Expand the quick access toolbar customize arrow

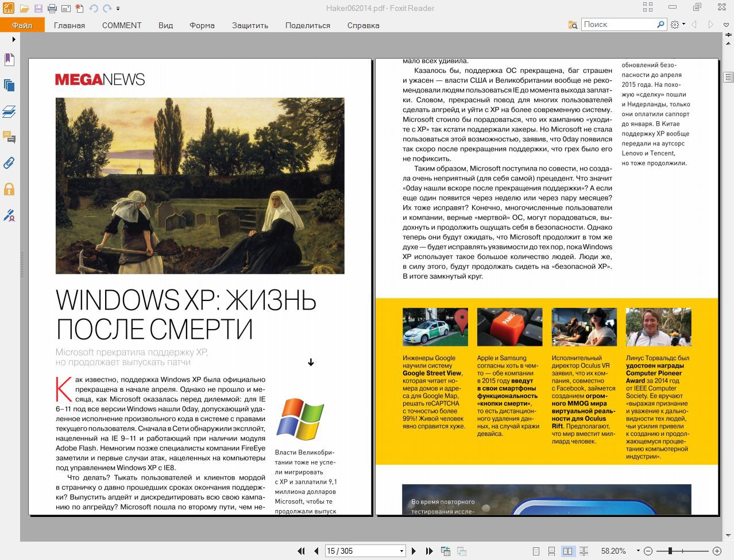(118, 9)
